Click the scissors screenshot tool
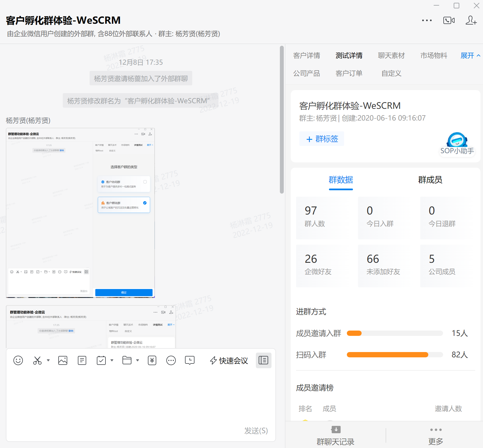 tap(37, 360)
